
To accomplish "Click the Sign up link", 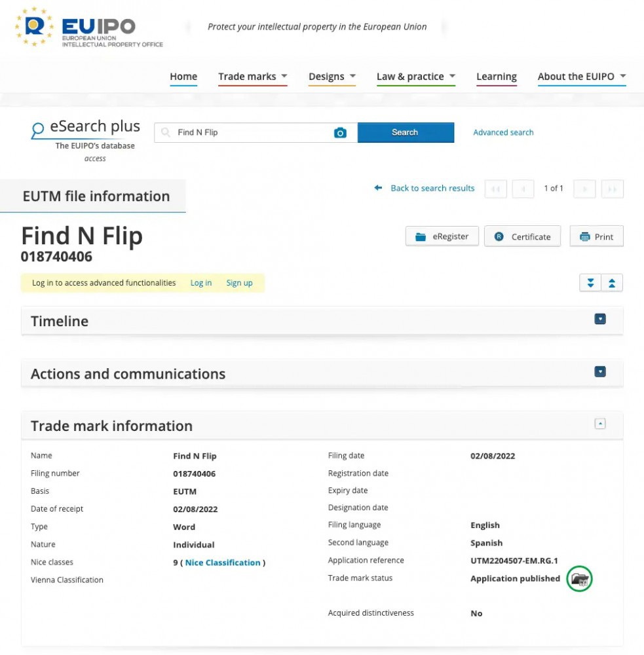I will point(240,283).
